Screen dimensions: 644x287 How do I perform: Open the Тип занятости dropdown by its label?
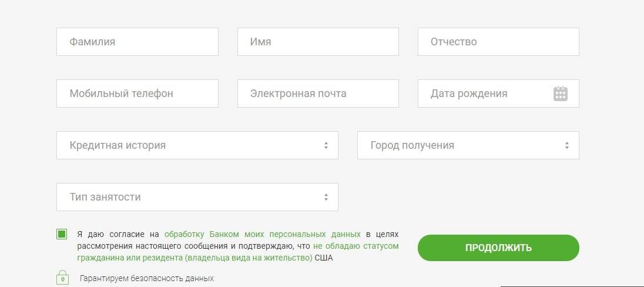pyautogui.click(x=105, y=197)
